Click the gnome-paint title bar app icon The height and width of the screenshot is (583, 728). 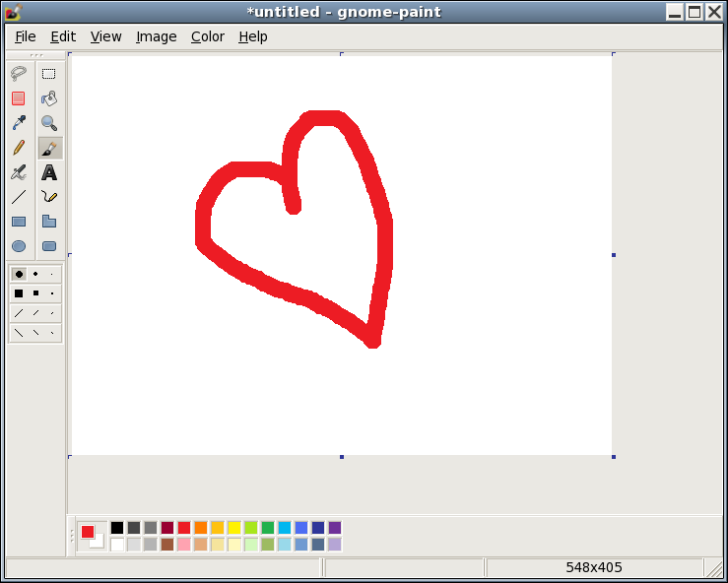14,12
